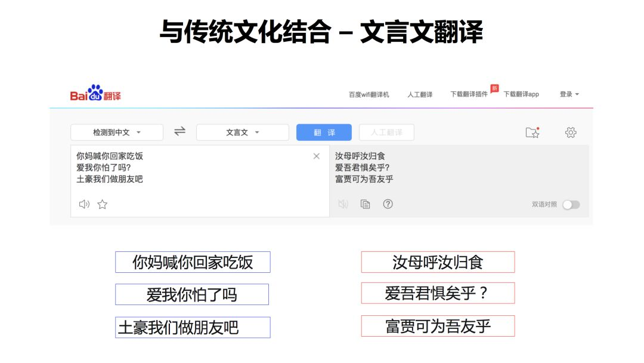Star the source text as favorite
Screen dimensions: 644x363
click(103, 204)
